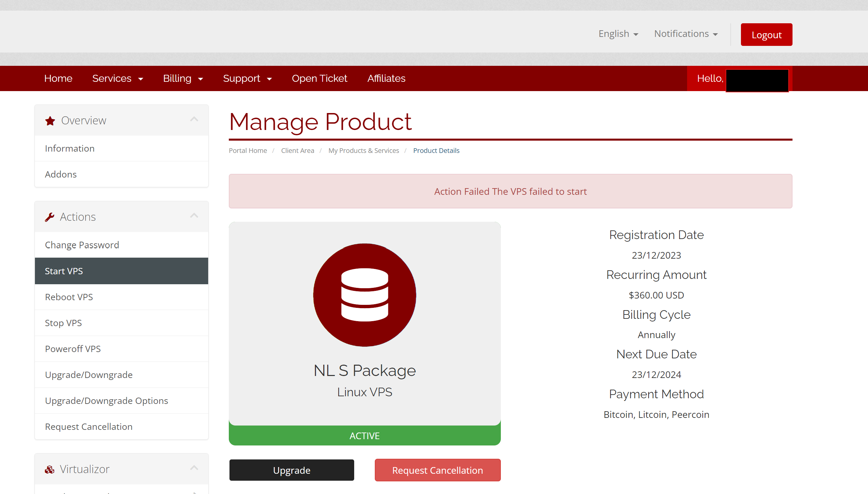Follow Portal Home breadcrumb link
The image size is (868, 494).
[248, 151]
